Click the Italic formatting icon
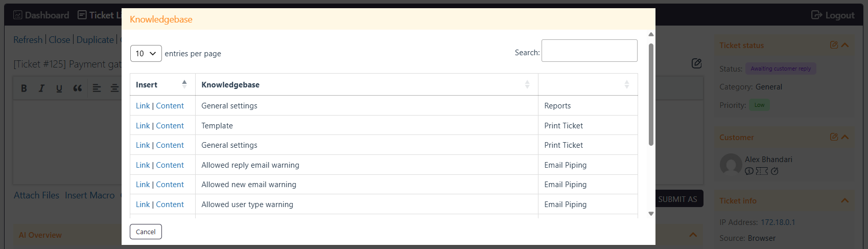 (41, 88)
